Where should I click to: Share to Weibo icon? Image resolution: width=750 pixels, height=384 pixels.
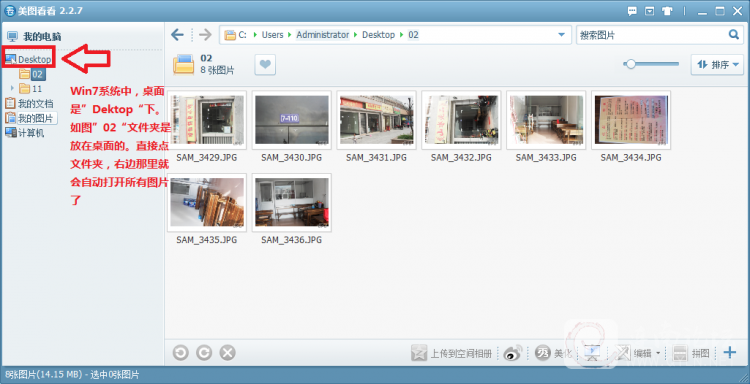tap(513, 353)
